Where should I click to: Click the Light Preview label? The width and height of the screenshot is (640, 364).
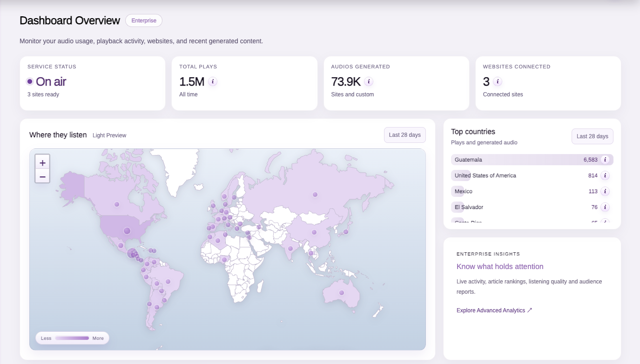pyautogui.click(x=109, y=135)
